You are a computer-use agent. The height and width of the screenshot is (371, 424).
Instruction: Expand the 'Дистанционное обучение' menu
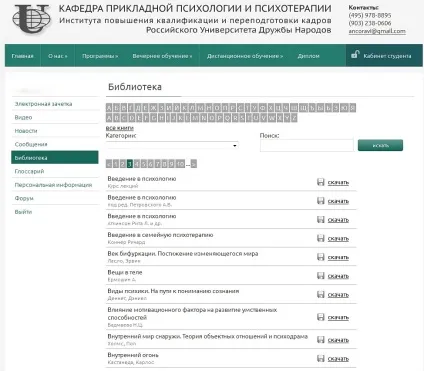pos(245,56)
